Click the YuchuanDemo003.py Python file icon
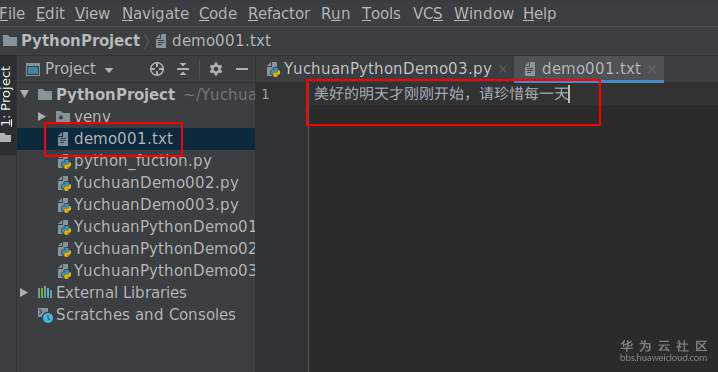Viewport: 718px width, 372px height. [65, 205]
